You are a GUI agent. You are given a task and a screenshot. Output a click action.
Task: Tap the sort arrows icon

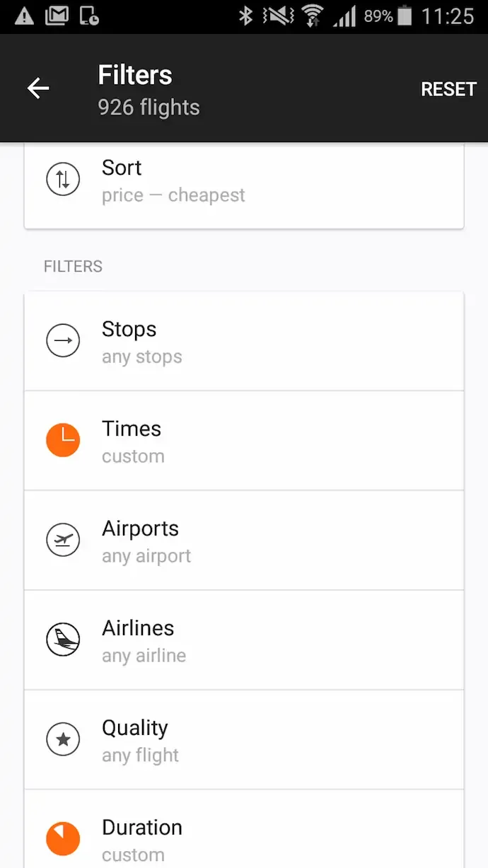click(x=63, y=180)
